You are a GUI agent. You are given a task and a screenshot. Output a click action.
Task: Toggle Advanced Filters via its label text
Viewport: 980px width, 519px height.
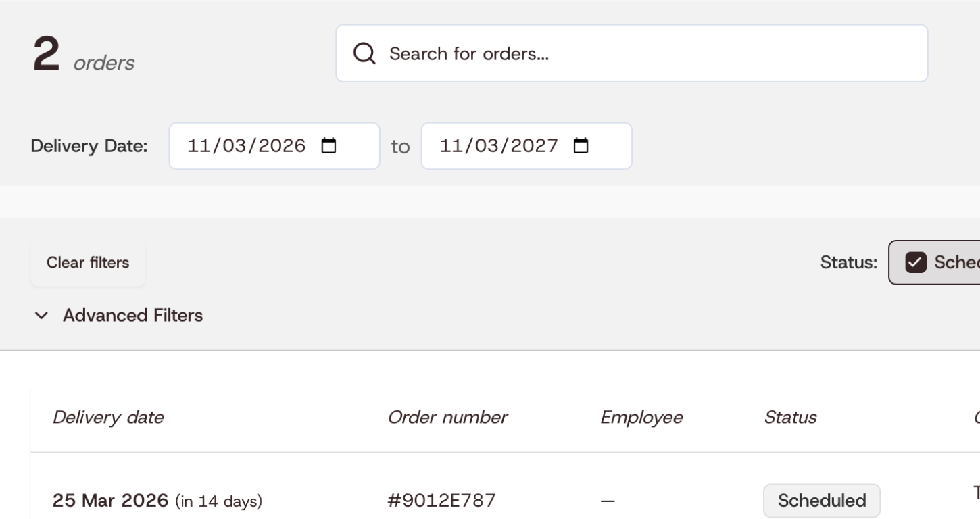pyautogui.click(x=132, y=316)
